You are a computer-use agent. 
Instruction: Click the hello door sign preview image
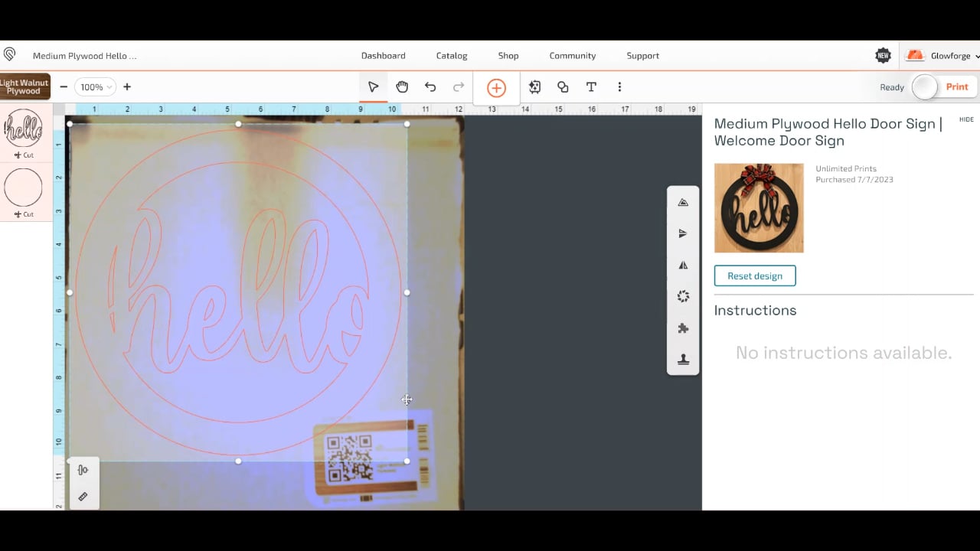point(759,207)
